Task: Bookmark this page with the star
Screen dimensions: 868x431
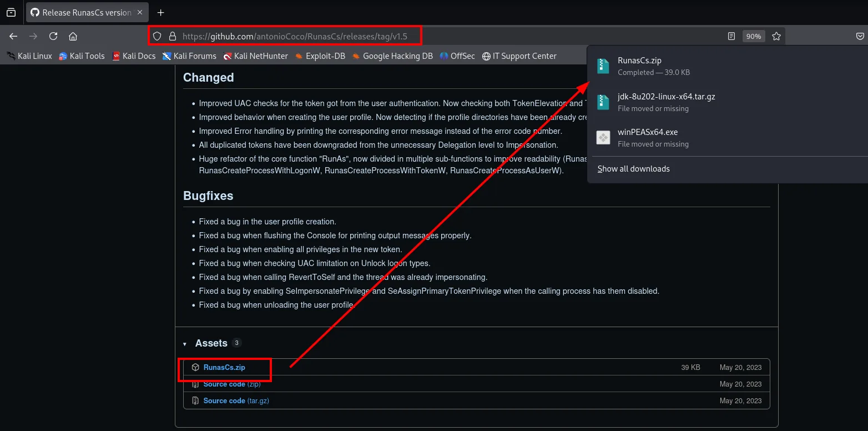Action: click(x=776, y=36)
